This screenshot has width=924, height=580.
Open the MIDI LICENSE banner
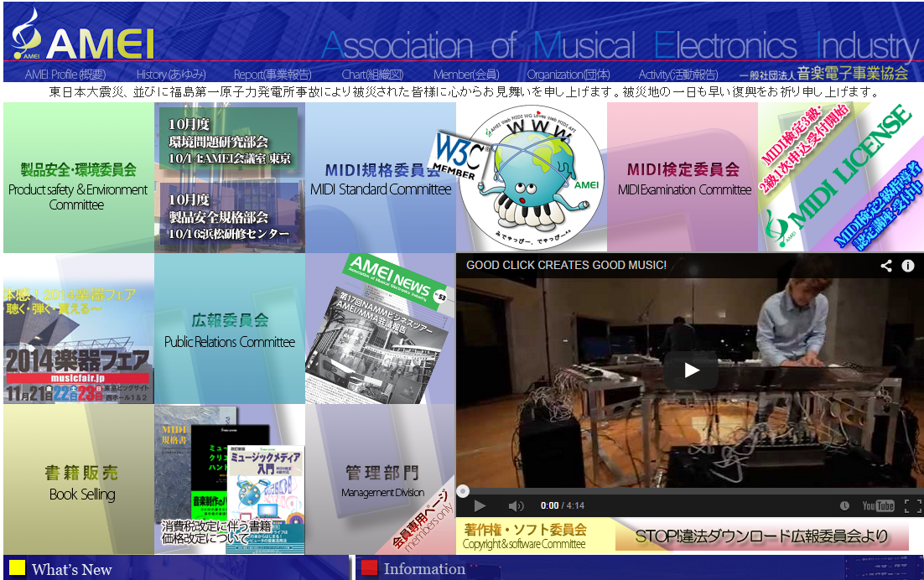pyautogui.click(x=841, y=178)
